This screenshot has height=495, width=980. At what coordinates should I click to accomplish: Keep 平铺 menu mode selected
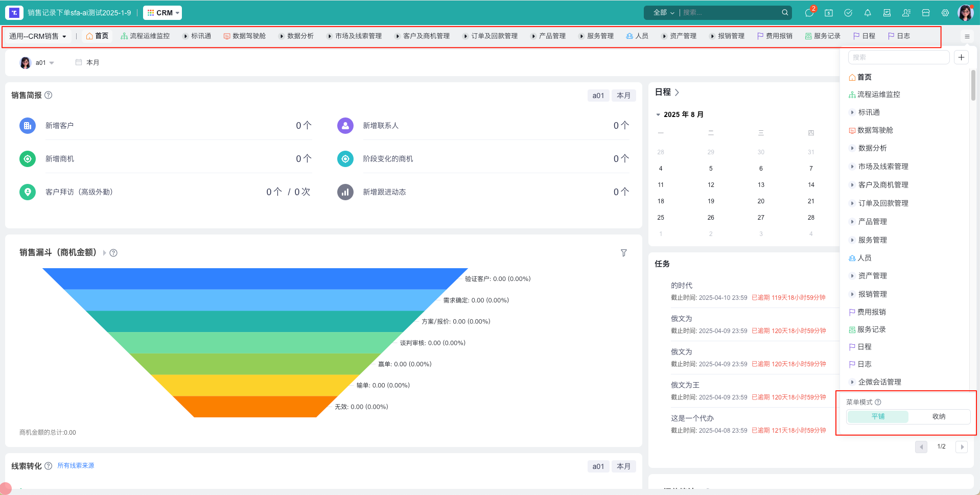pos(878,416)
